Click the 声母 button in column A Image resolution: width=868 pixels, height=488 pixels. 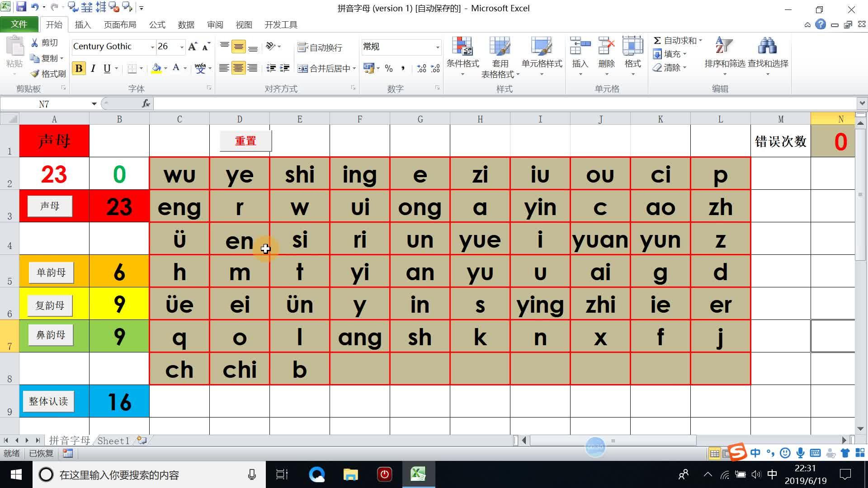[50, 206]
